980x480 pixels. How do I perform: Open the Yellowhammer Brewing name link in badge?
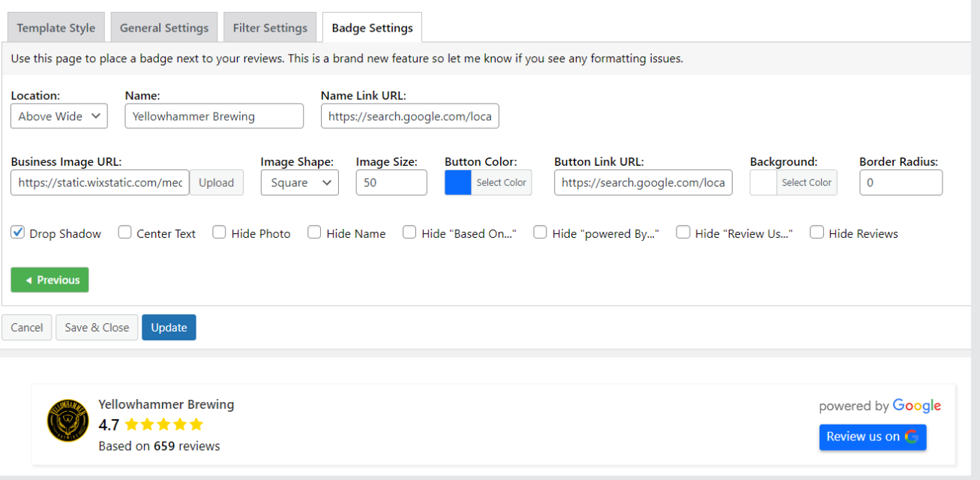click(166, 404)
